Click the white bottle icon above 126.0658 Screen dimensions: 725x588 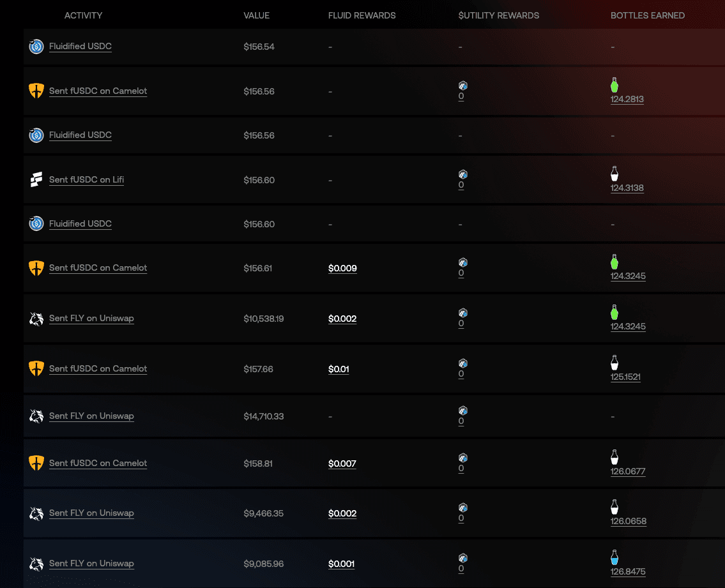coord(614,507)
